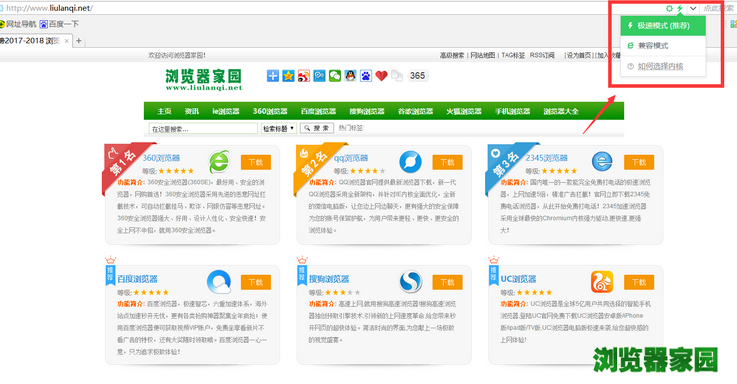Open 谷歌浏览器 nav item

[415, 111]
